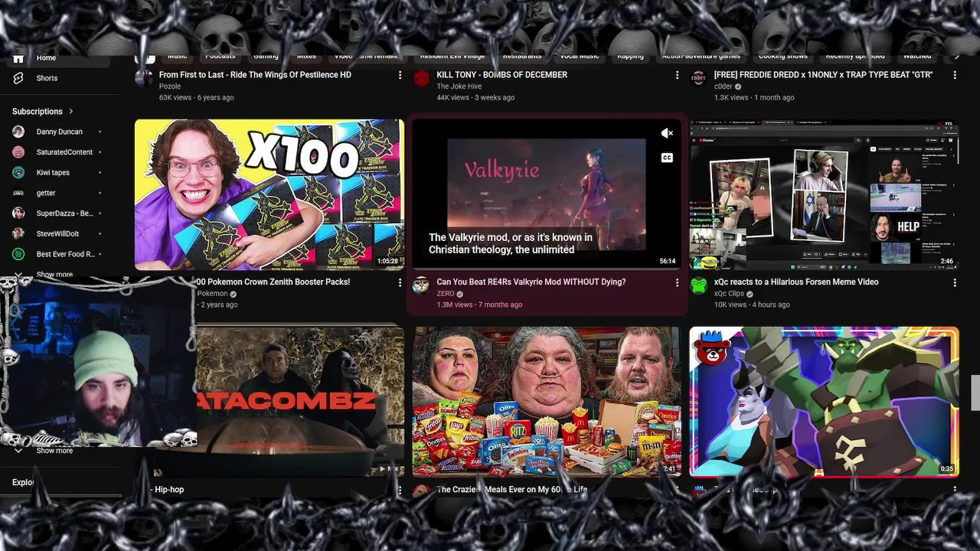The width and height of the screenshot is (980, 551).
Task: Select the Podcasts filter chip
Action: click(220, 56)
